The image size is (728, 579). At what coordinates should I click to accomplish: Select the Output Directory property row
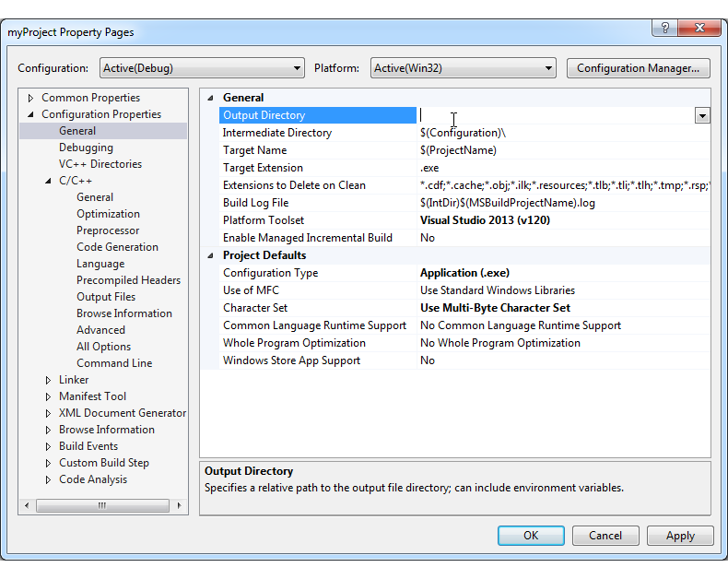(318, 115)
